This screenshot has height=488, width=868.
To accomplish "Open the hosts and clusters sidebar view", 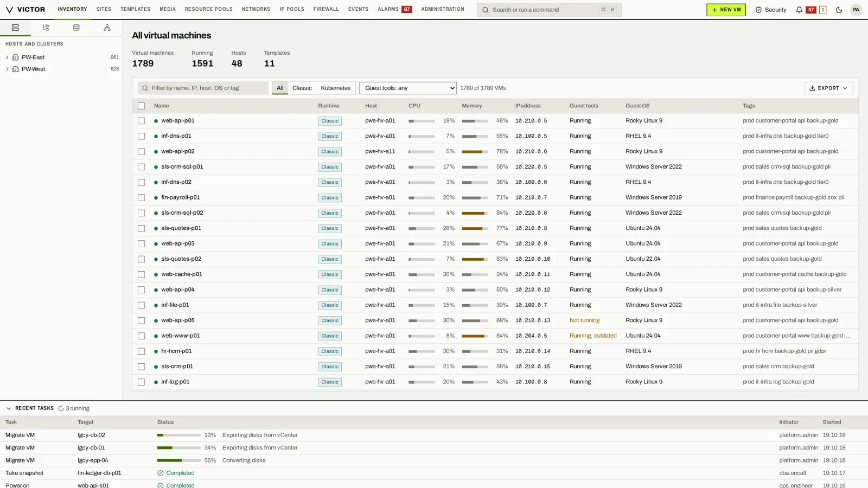I will pos(15,28).
